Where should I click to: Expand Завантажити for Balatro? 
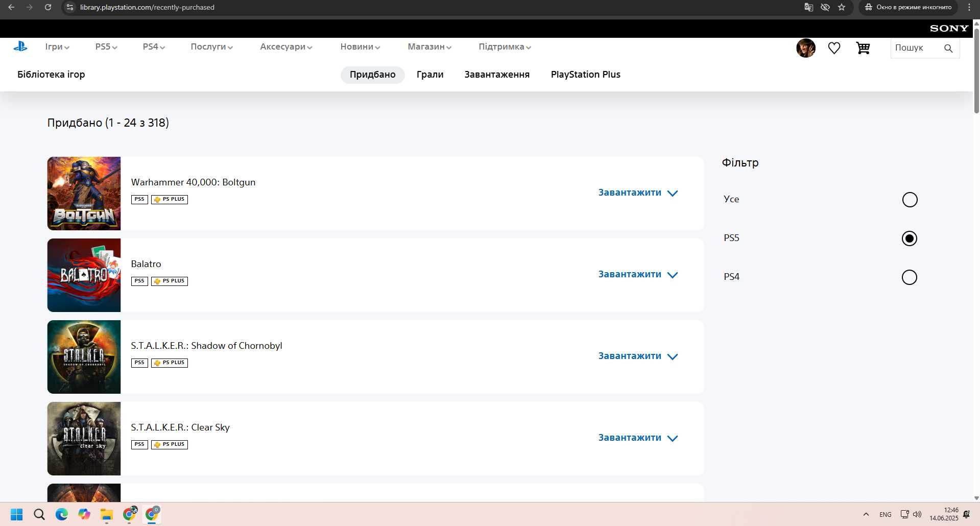pos(638,274)
